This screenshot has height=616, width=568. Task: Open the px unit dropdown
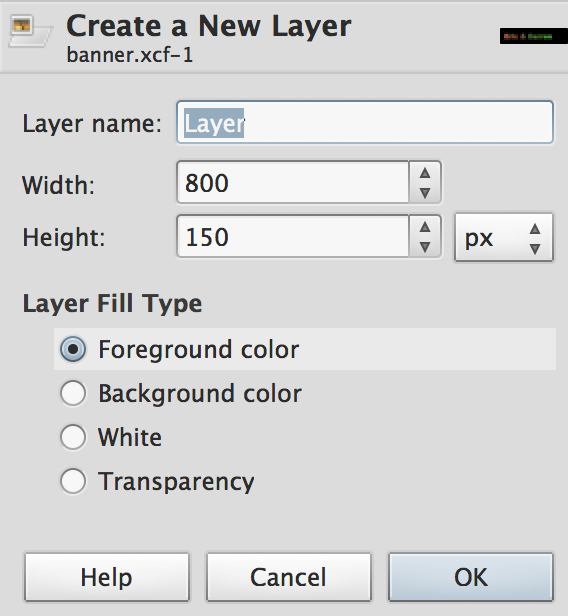click(x=504, y=238)
